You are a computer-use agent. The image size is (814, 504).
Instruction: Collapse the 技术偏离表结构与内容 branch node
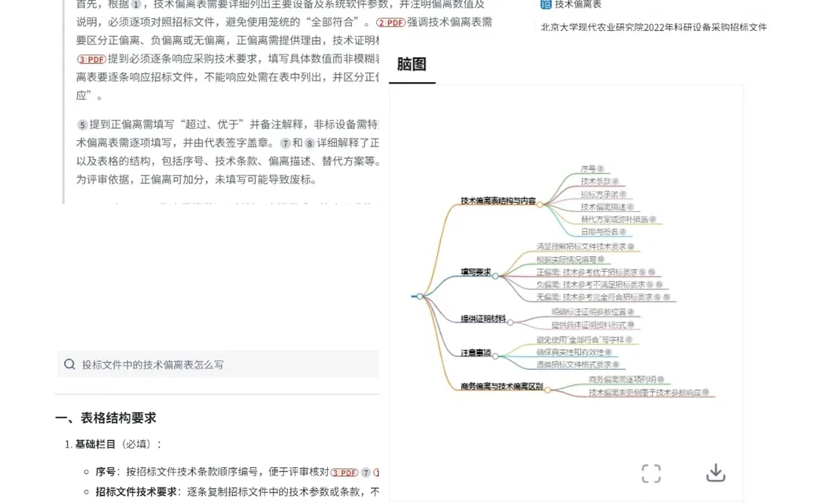click(540, 204)
